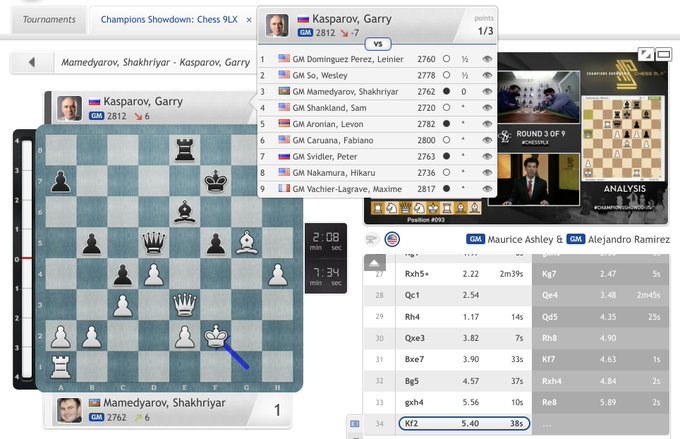Click eye icon for Vachier-Lagrave, Maxime row
The width and height of the screenshot is (680, 439).
[x=487, y=189]
